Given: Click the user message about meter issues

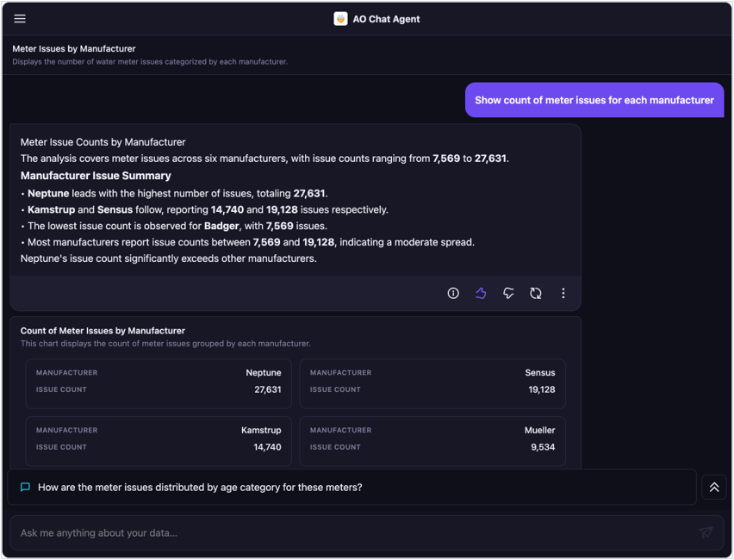Looking at the screenshot, I should [594, 100].
